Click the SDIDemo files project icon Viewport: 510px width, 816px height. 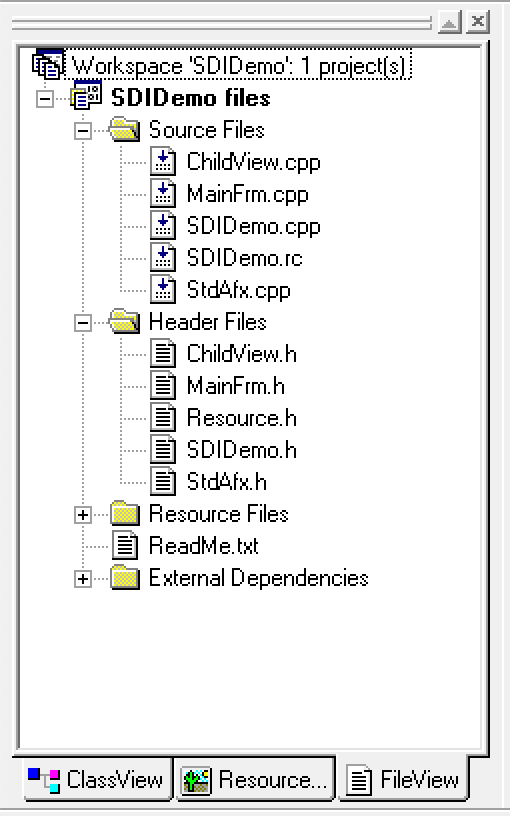tap(86, 97)
